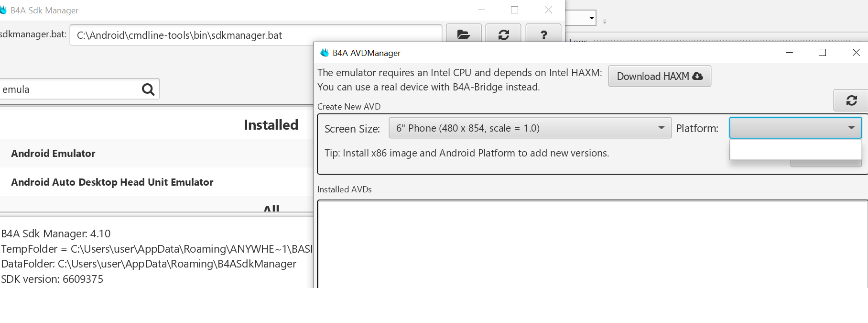Select Android Emulator row in Installed list
Image resolution: width=868 pixels, height=323 pixels.
[156, 153]
